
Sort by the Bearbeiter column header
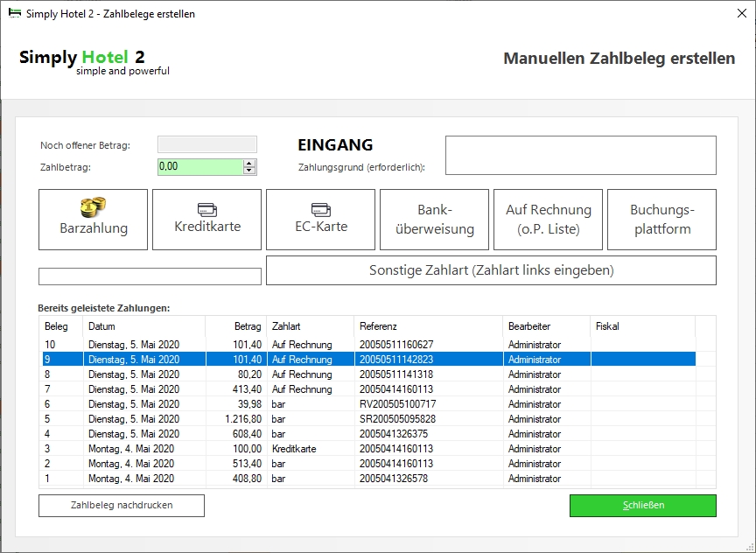coord(547,326)
